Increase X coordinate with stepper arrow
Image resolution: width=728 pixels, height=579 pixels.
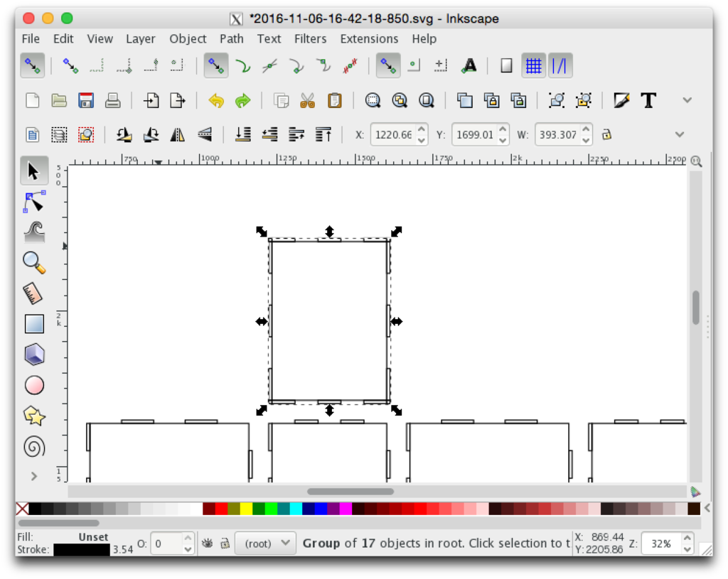tap(422, 129)
